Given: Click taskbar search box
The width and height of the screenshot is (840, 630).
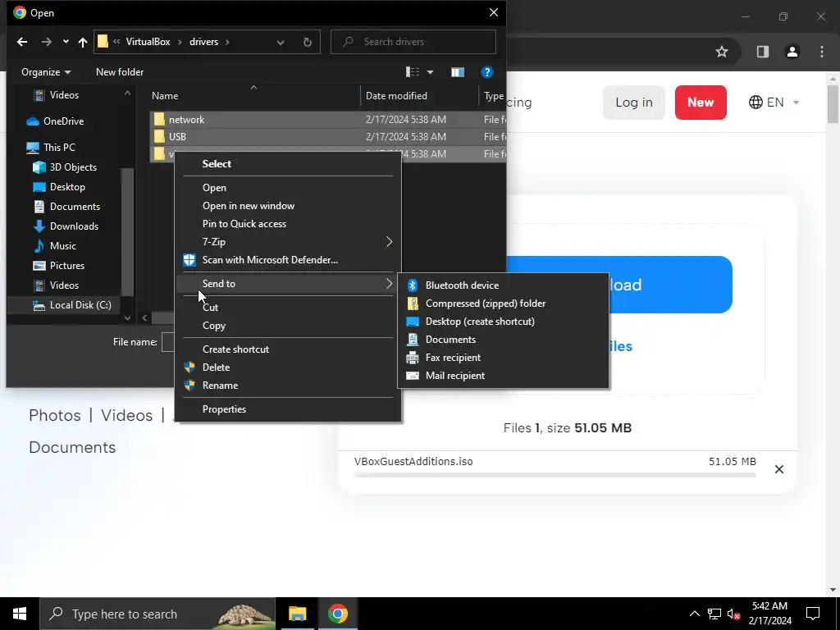Looking at the screenshot, I should 157,614.
